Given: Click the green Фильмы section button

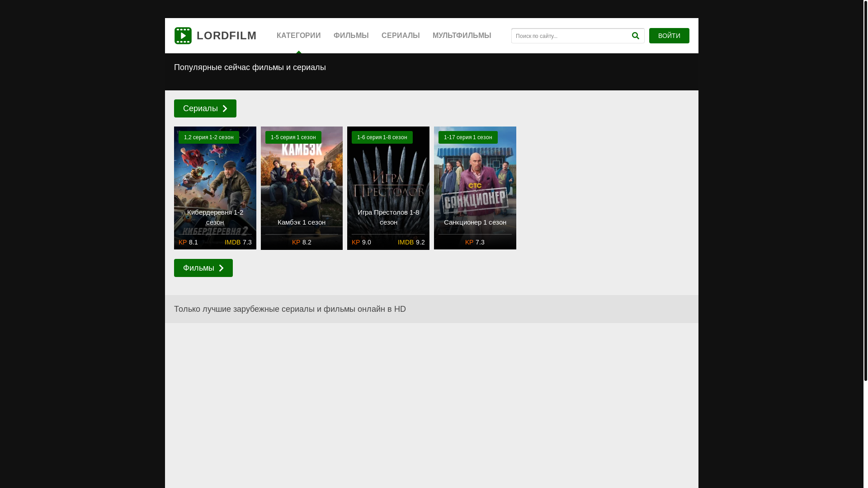Looking at the screenshot, I should point(203,268).
